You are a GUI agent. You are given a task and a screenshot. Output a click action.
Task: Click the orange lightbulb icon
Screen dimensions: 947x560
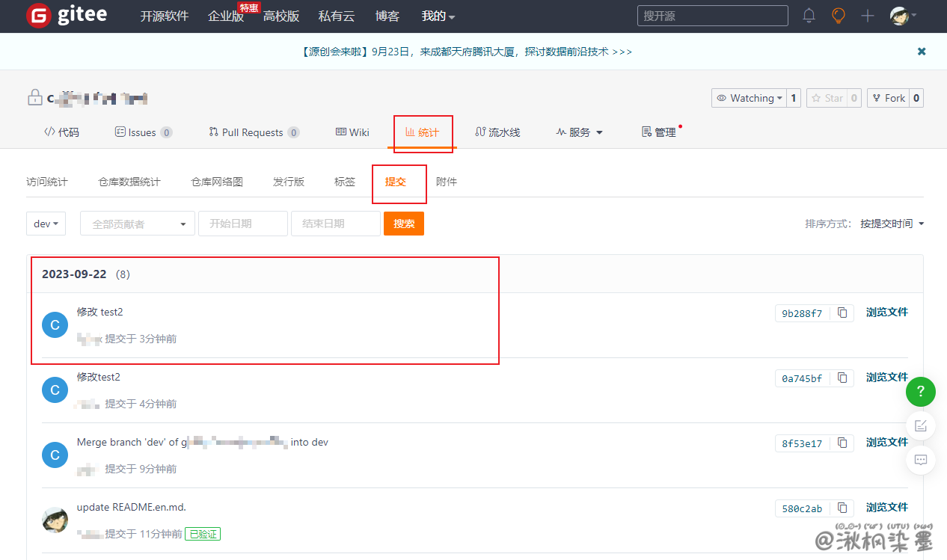(x=839, y=16)
